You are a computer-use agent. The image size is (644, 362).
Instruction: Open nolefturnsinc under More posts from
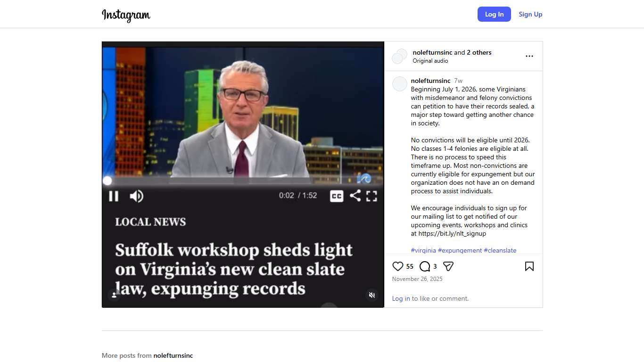tap(173, 355)
